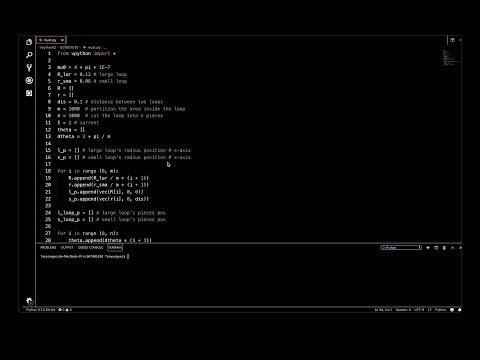Click in the terminal prompt area

(x=84, y=256)
